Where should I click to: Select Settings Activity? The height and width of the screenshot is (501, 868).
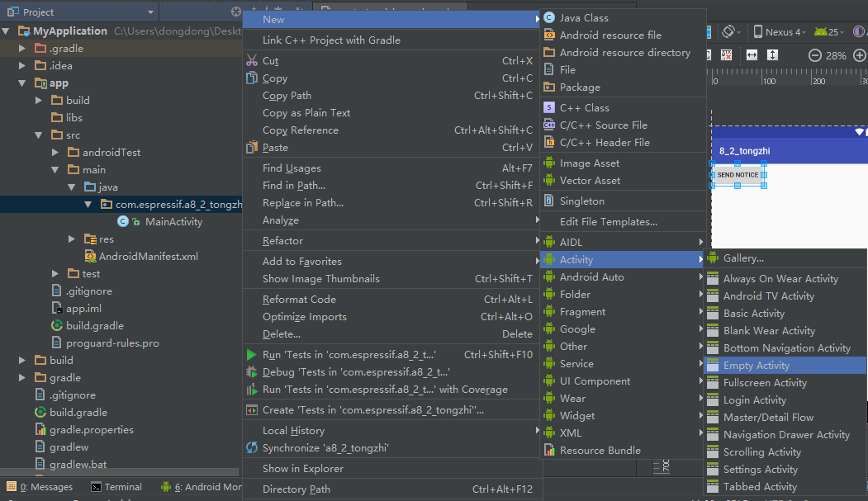tap(785, 470)
